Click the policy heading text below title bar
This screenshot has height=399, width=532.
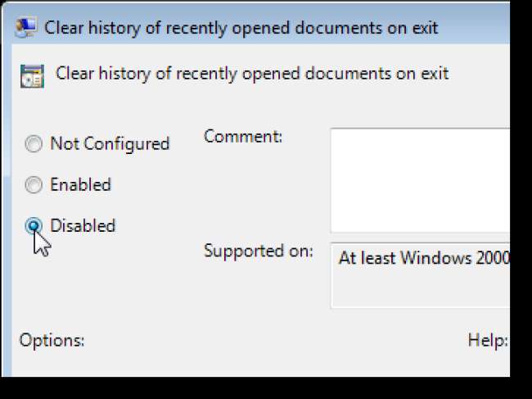(252, 73)
